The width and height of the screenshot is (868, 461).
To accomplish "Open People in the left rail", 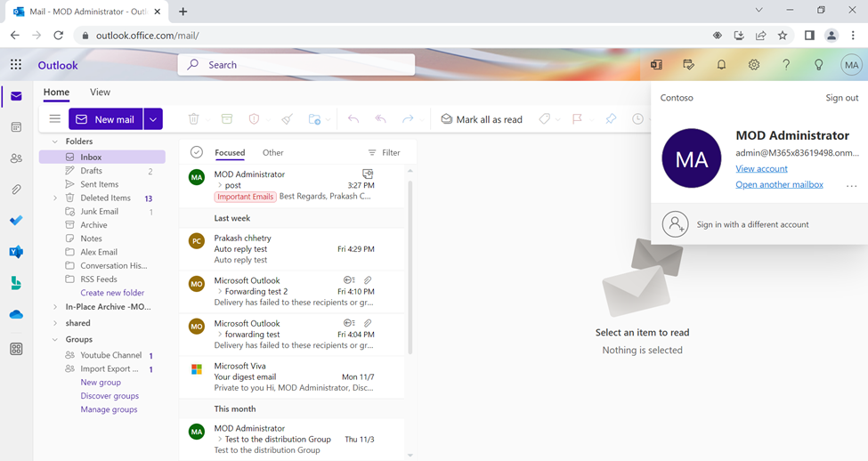I will 16,158.
